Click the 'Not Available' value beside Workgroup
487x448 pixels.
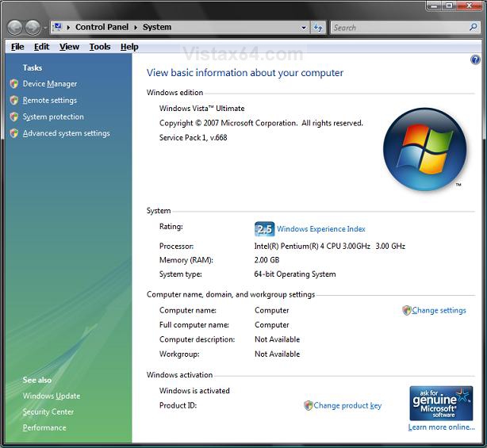[277, 354]
